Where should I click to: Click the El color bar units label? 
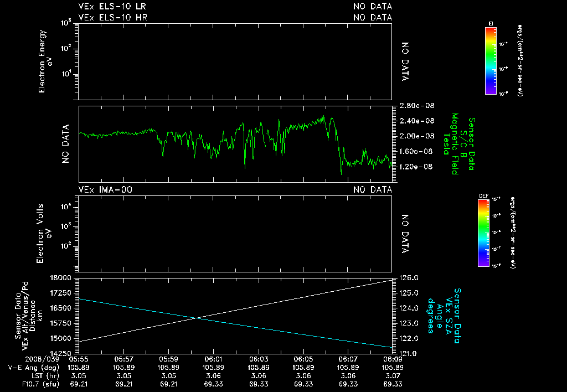tap(520, 60)
